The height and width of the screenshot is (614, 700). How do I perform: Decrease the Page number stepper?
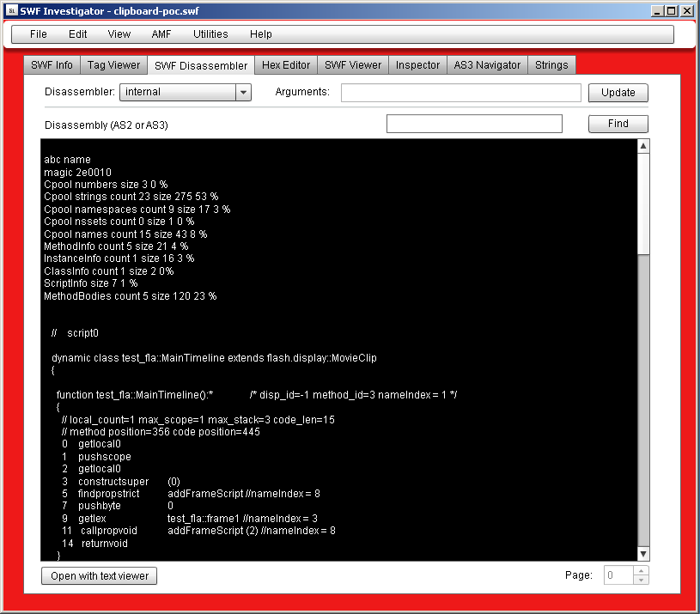click(642, 581)
